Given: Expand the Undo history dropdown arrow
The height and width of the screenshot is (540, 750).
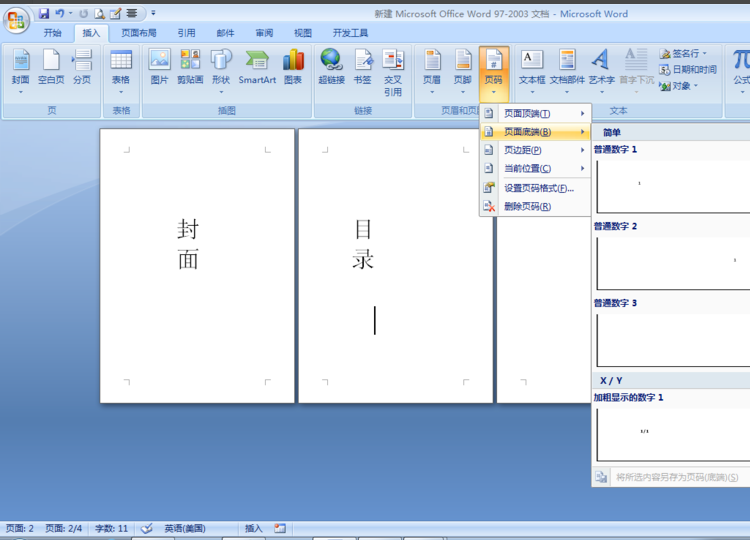Looking at the screenshot, I should click(x=71, y=13).
